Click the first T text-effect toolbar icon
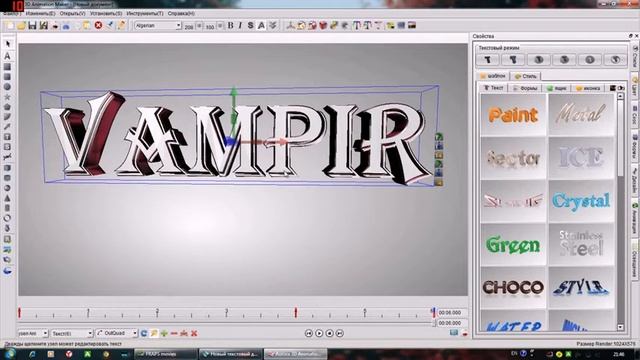Screen dimensions: 640x360 [x=357, y=26]
